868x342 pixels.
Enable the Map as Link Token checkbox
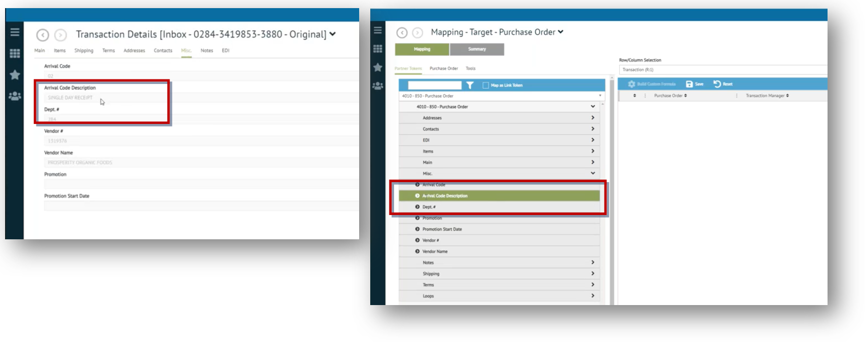(x=486, y=85)
